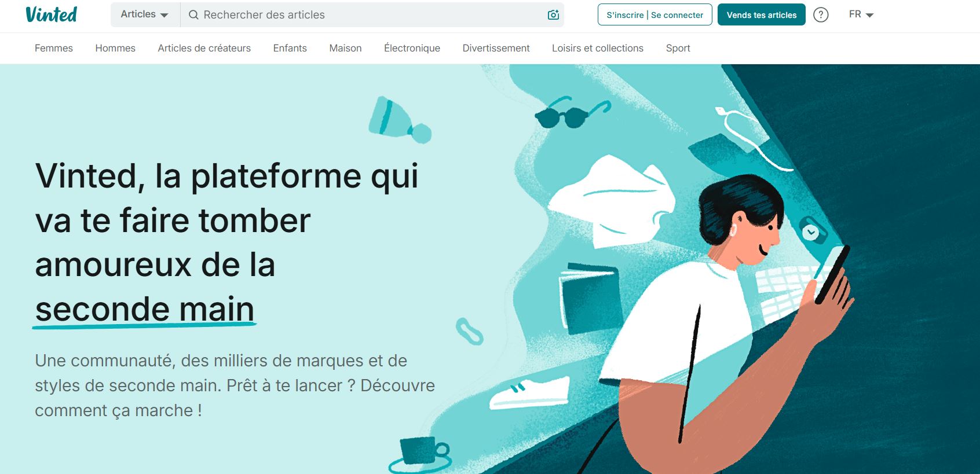Go to the Maison category
980x474 pixels.
(x=345, y=48)
